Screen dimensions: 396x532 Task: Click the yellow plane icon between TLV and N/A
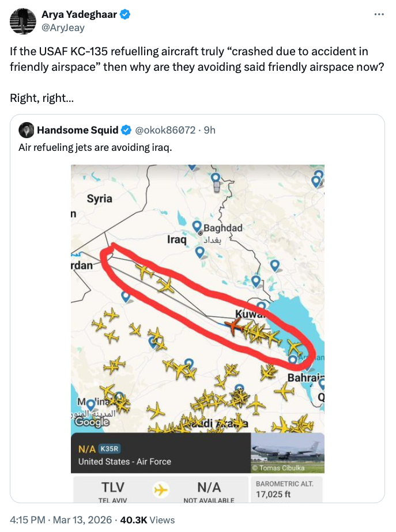pyautogui.click(x=161, y=490)
